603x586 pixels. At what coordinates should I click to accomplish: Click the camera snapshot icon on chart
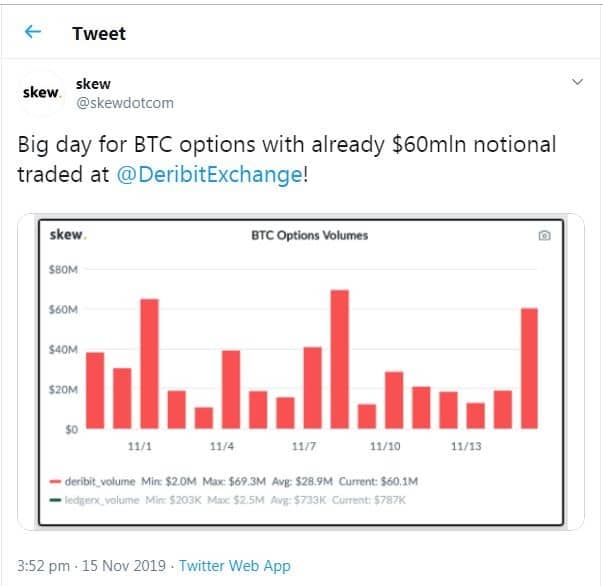(x=545, y=235)
